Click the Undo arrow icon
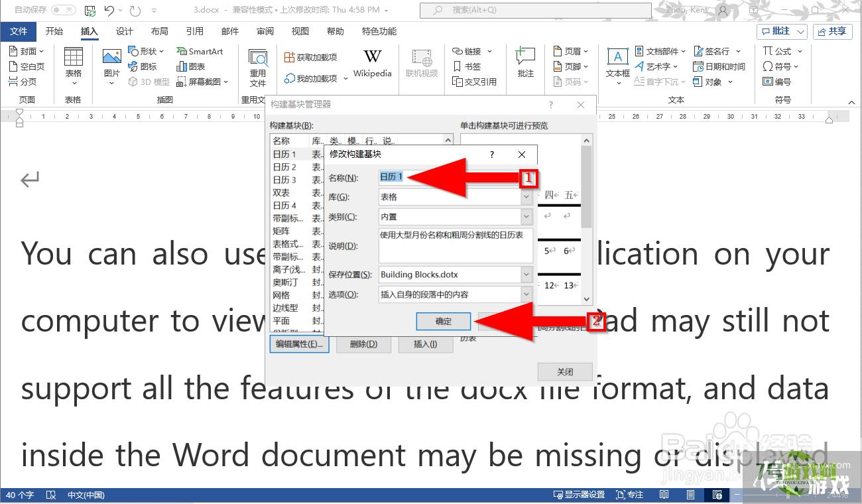862x504 pixels. [109, 11]
